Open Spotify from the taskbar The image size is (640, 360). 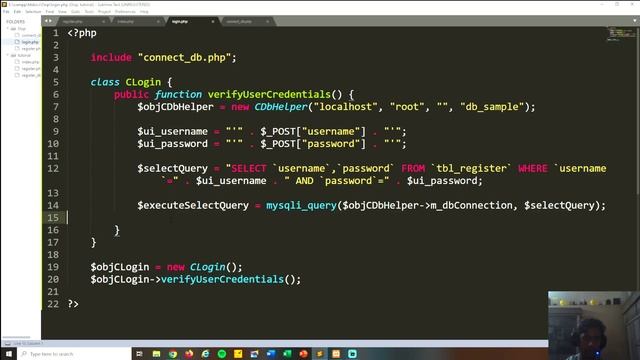pyautogui.click(x=222, y=353)
